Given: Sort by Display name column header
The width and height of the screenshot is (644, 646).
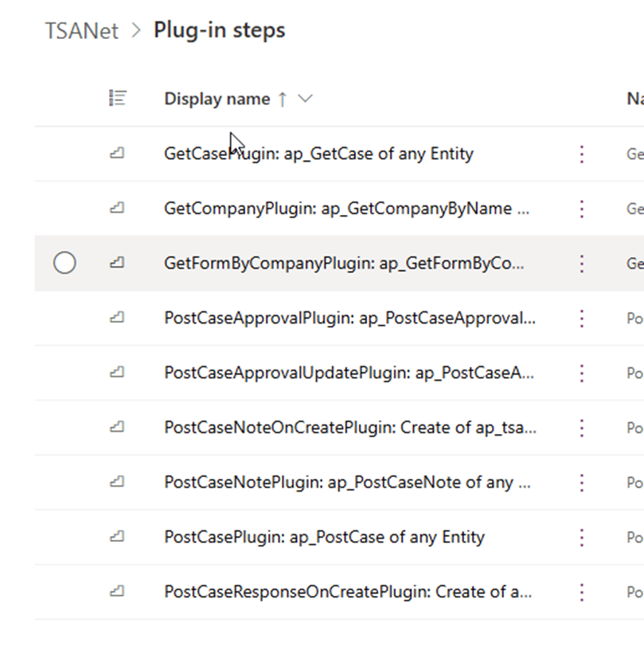Looking at the screenshot, I should (217, 99).
